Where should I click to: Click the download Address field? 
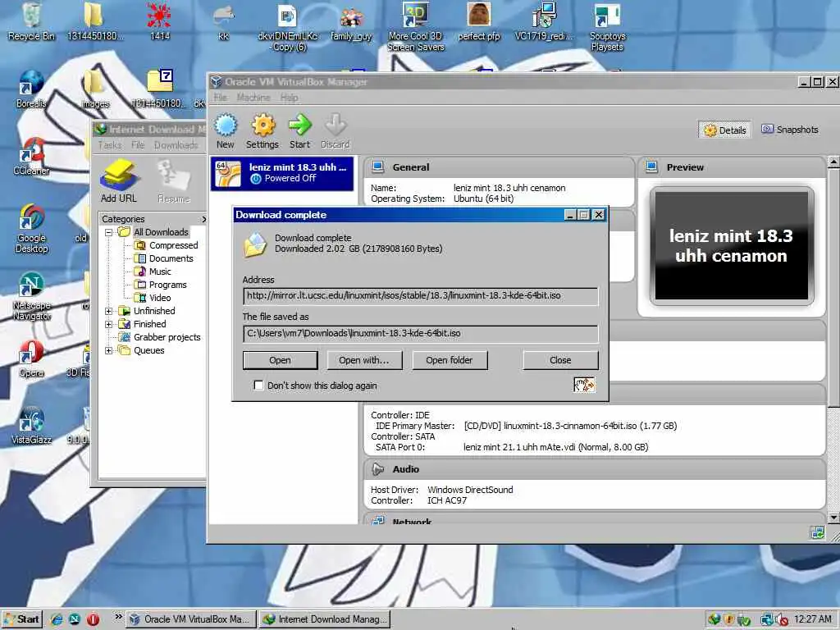pyautogui.click(x=421, y=295)
